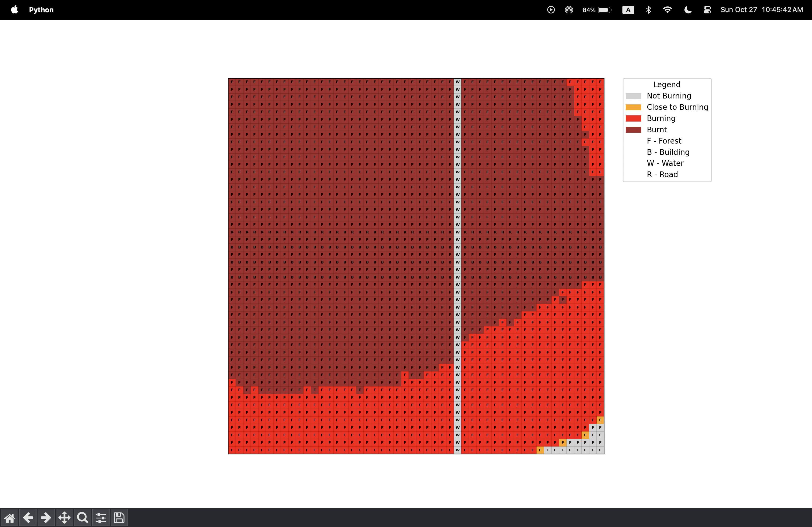Click the Back arrow in toolbar

28,518
